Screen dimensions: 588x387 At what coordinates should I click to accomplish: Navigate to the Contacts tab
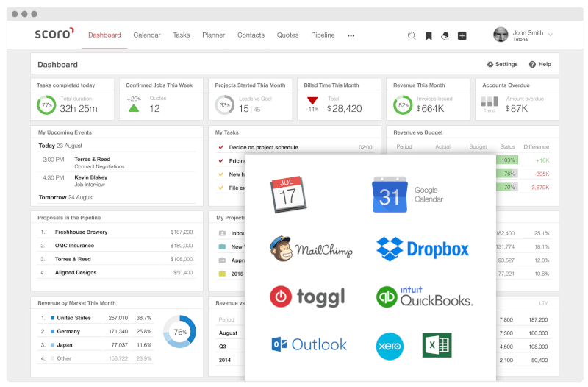point(251,35)
